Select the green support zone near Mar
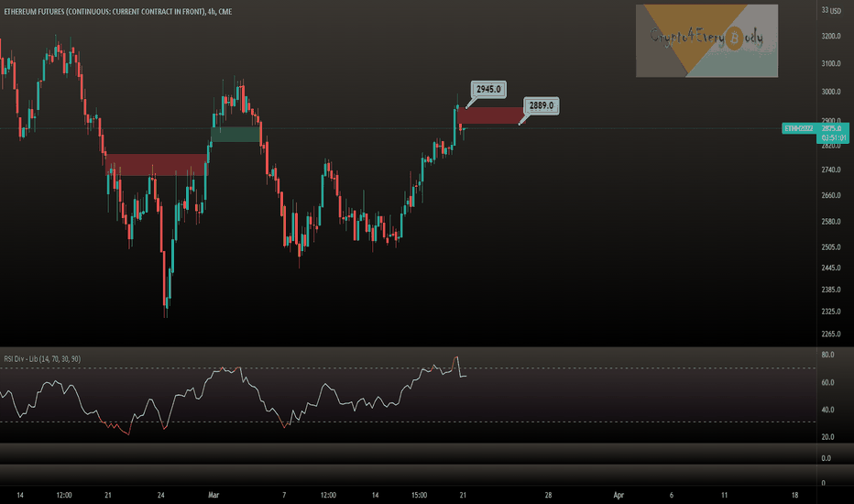This screenshot has width=854, height=504. (235, 134)
